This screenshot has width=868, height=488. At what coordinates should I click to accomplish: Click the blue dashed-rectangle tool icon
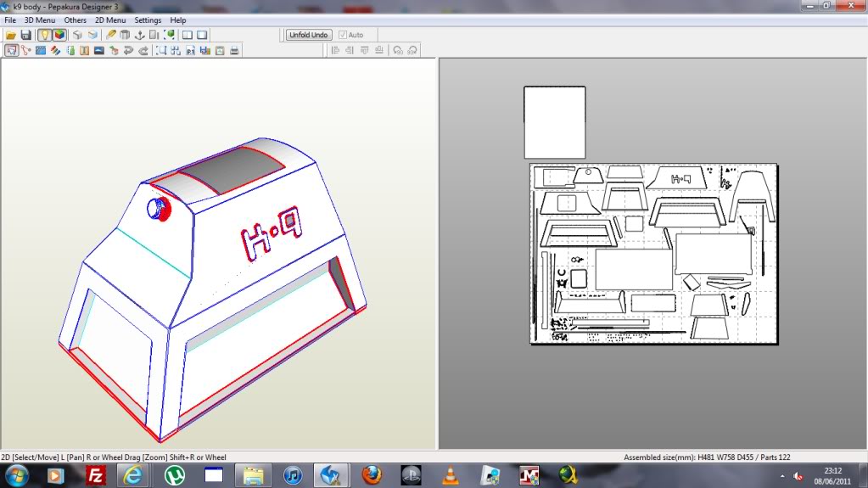[41, 50]
